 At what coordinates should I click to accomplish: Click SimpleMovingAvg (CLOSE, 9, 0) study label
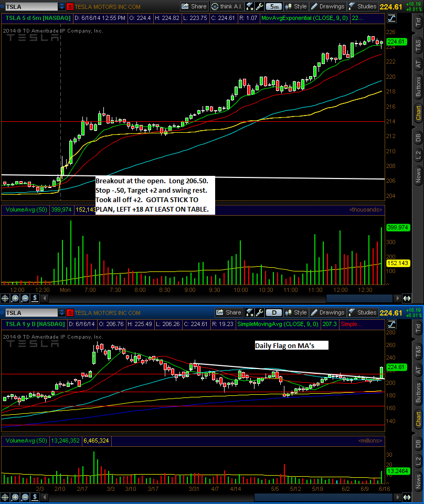click(278, 324)
